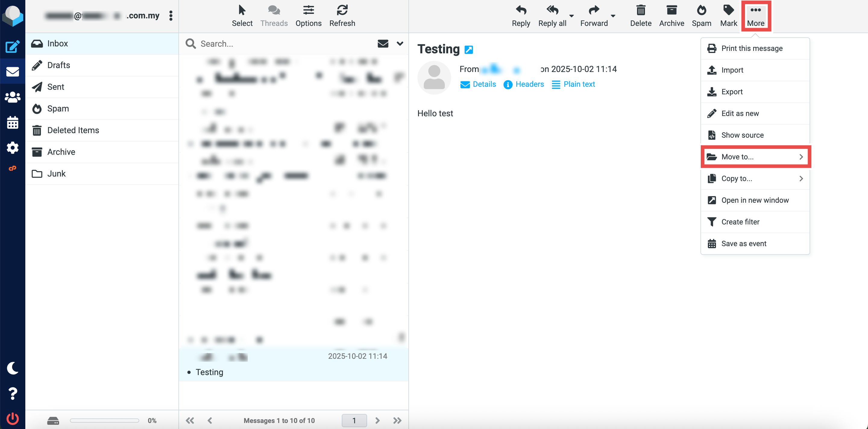
Task: Open Settings gear in sidebar
Action: coord(12,148)
